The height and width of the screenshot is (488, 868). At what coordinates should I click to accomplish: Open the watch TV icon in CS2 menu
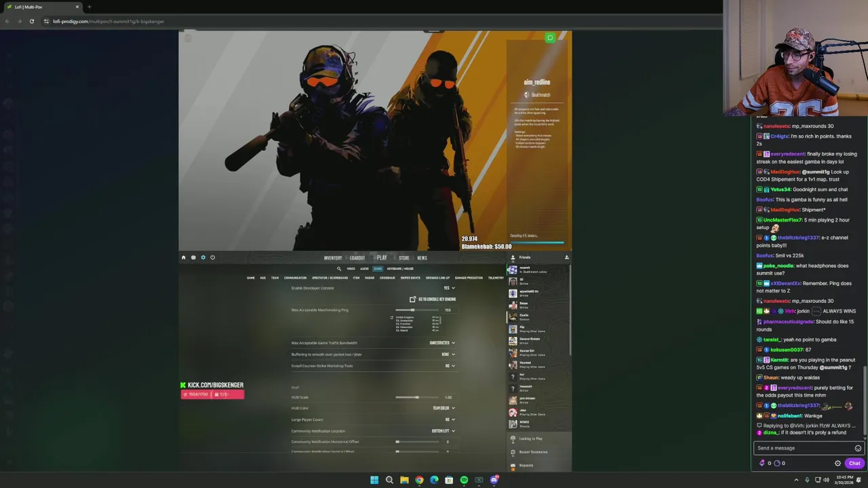tap(193, 258)
